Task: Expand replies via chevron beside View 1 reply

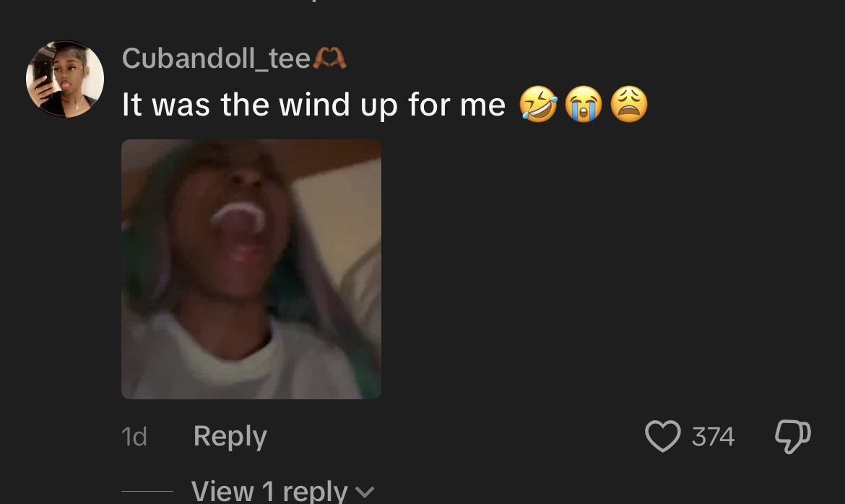Action: pos(365,492)
